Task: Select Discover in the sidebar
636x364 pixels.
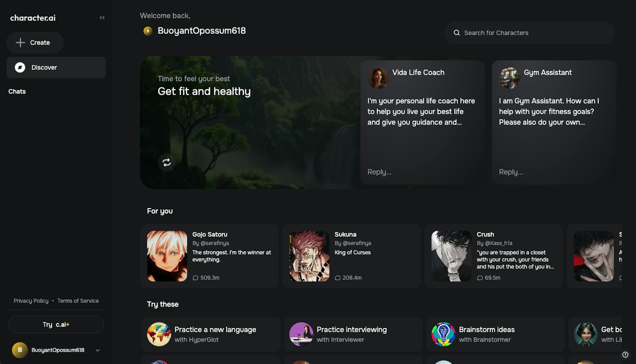Action: click(44, 68)
